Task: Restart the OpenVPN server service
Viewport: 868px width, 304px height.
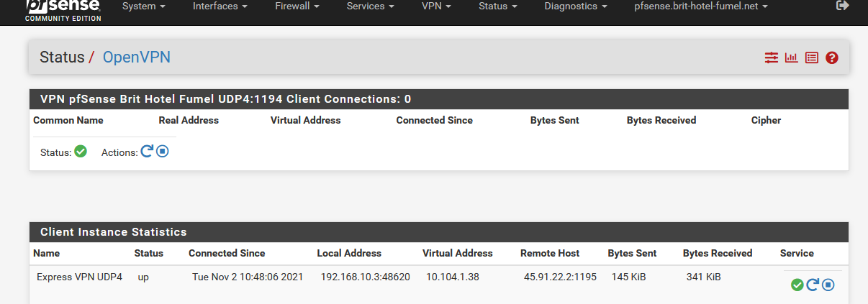Action: [147, 152]
